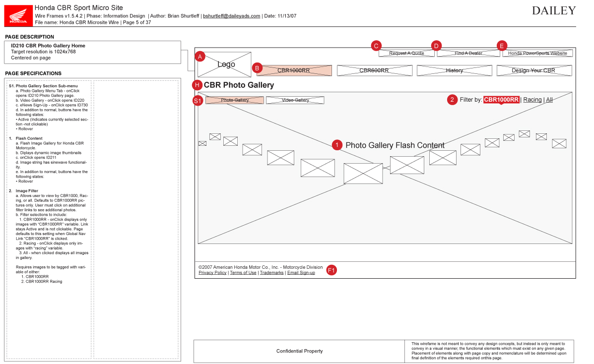Click the red annotation marker H
Image resolution: width=594 pixels, height=364 pixels.
(x=198, y=85)
